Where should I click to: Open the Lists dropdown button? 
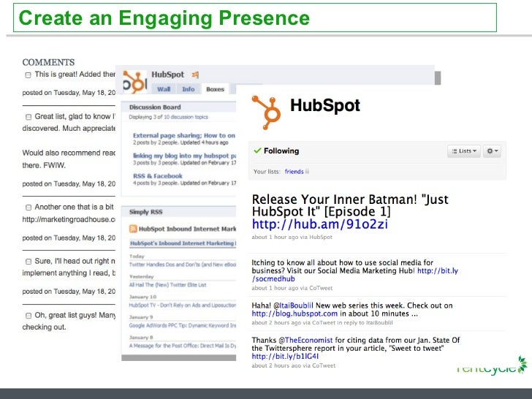coord(464,151)
